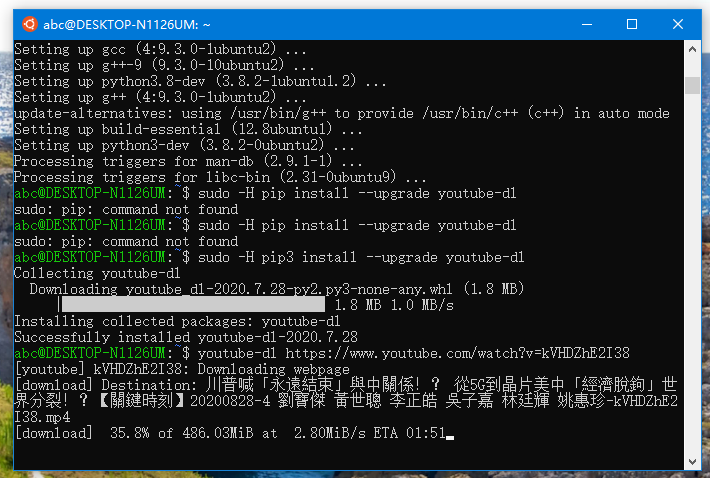Click 'Installing collected packages: youtube-dl' line
The width and height of the screenshot is (710, 478).
[177, 321]
